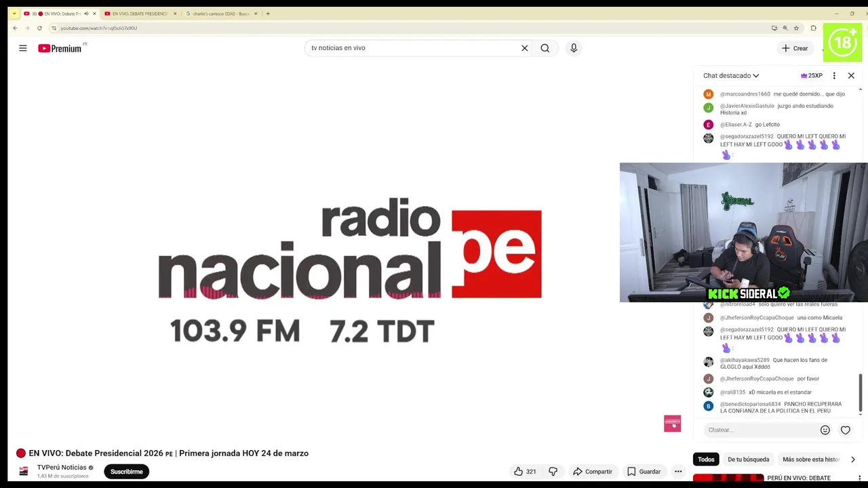Select the Más sobre esta historia chip
The image size is (868, 488).
pos(811,460)
